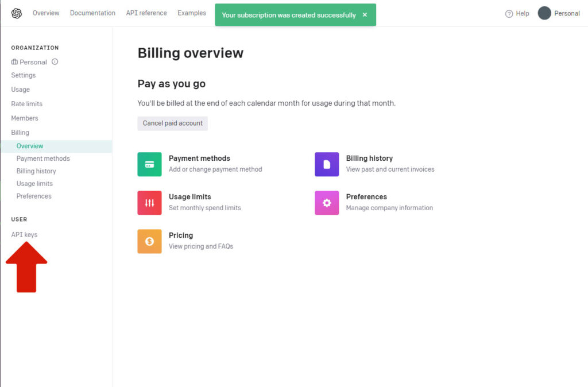Open API keys in the sidebar
This screenshot has width=588, height=387.
tap(24, 234)
